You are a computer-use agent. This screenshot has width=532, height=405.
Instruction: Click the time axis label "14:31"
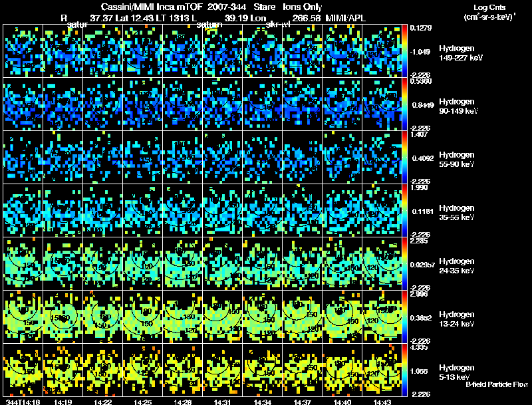[223, 402]
